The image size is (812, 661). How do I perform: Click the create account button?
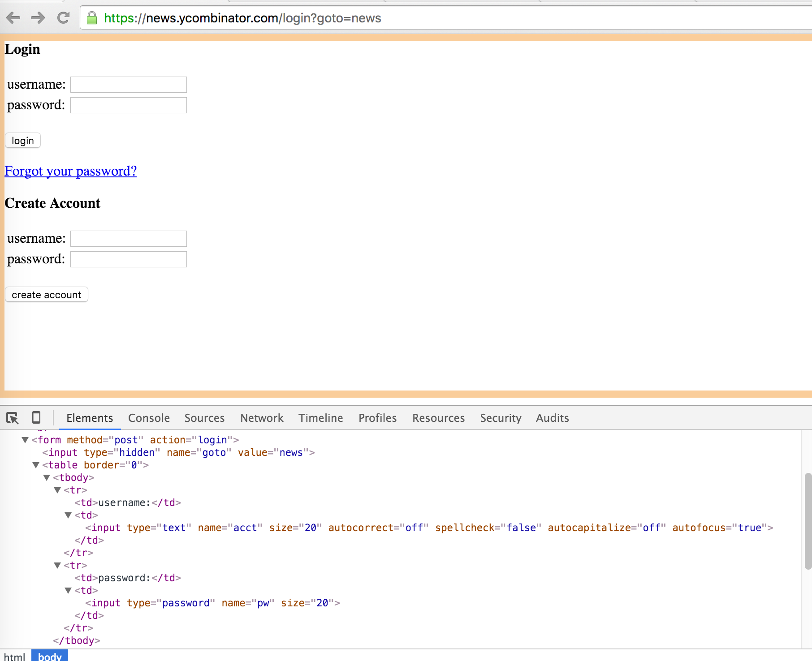point(46,294)
